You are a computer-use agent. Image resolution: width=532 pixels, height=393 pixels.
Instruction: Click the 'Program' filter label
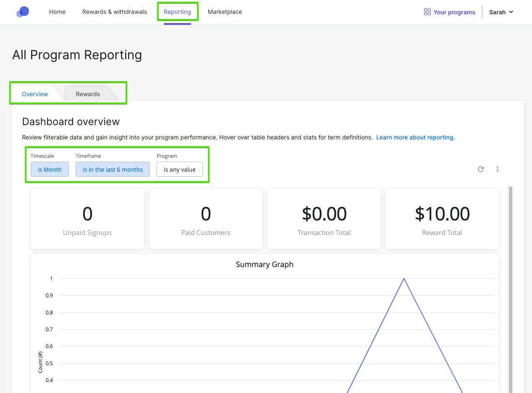[x=167, y=156]
